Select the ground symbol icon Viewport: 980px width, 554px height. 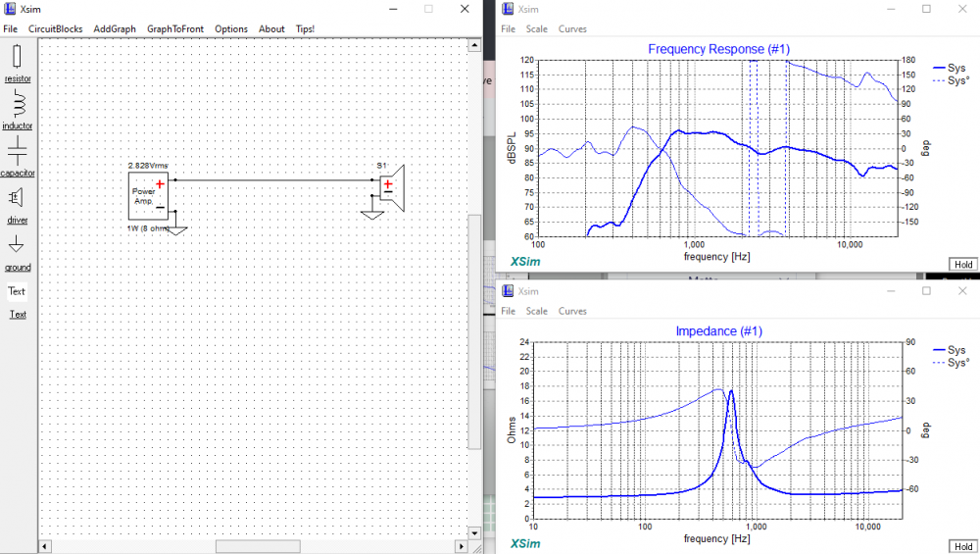17,244
